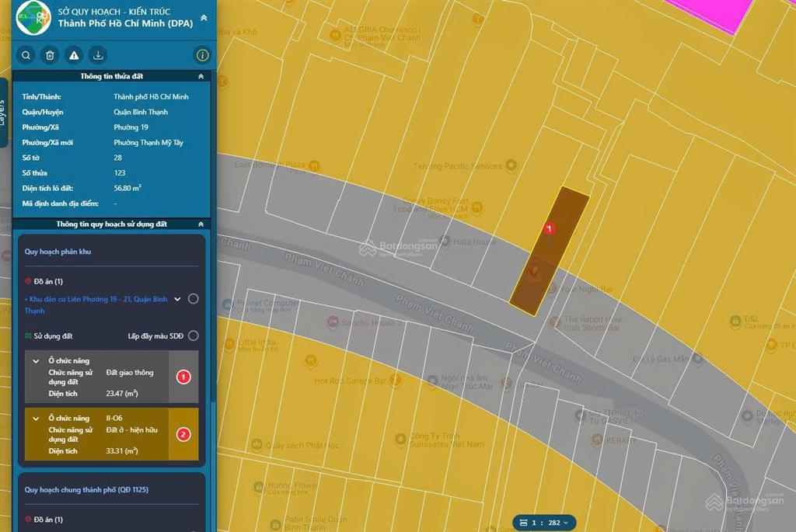The width and height of the screenshot is (796, 532).
Task: Collapse the II-O6 Ô chức năng row
Action: 36,419
